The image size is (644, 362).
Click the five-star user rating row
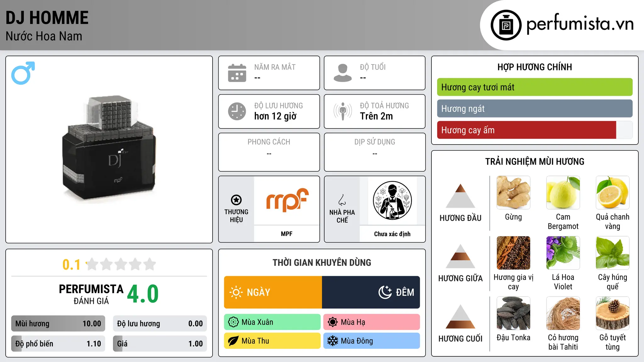point(121,264)
